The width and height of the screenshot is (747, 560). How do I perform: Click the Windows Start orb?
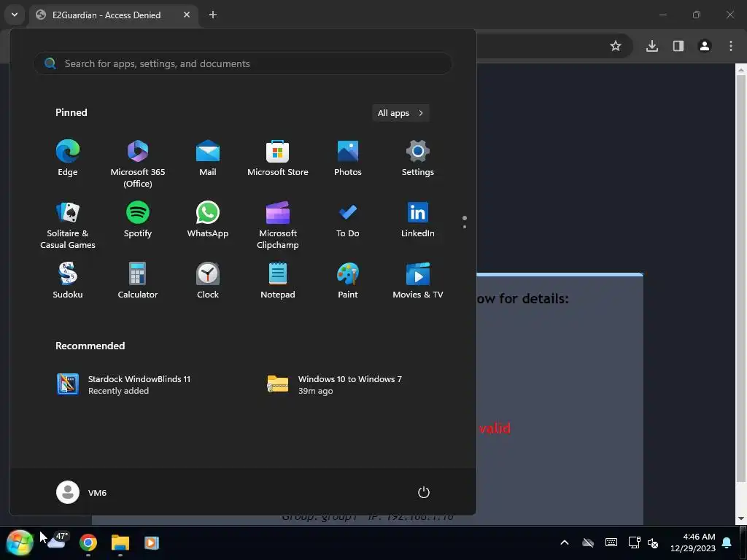pos(20,542)
